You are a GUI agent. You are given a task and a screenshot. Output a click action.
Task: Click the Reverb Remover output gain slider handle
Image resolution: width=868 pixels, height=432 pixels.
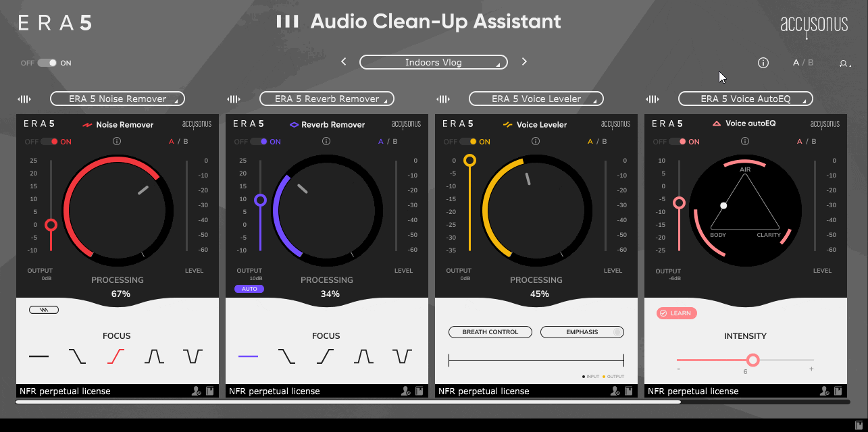coord(260,200)
